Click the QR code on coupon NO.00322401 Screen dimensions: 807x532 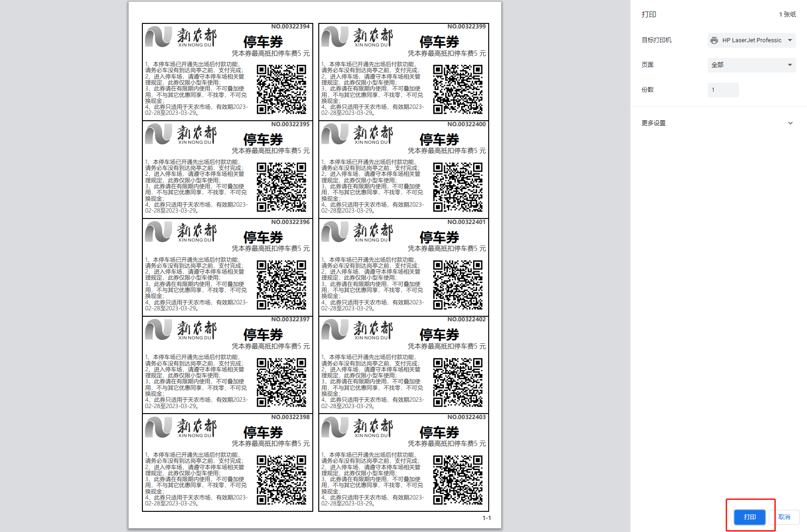458,285
